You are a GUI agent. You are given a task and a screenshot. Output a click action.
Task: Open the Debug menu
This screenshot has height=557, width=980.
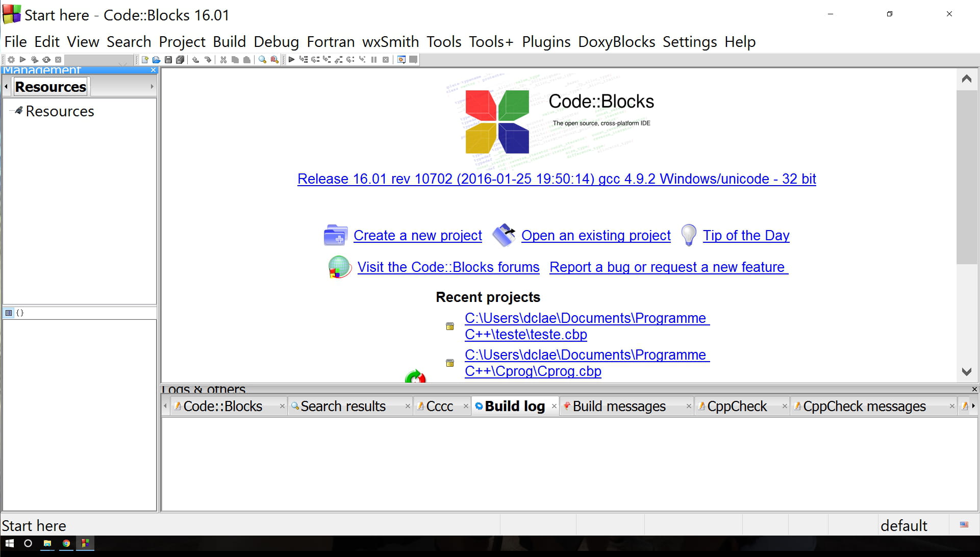coord(276,42)
